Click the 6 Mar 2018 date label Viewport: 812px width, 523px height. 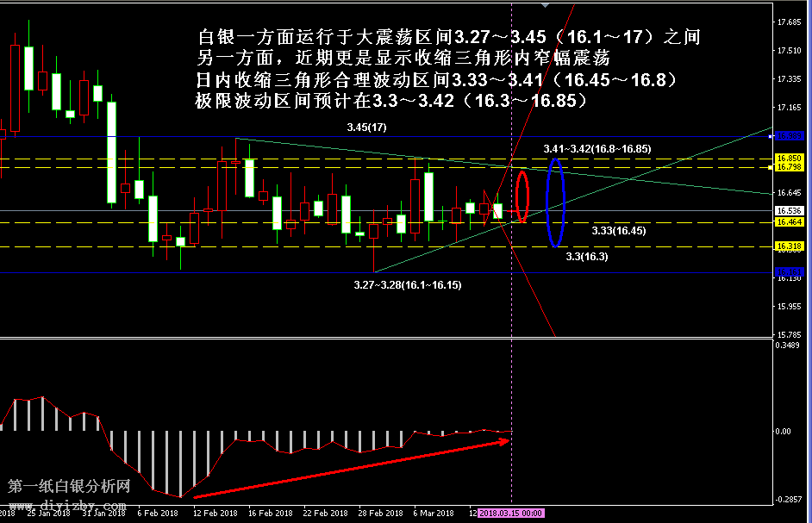point(434,514)
